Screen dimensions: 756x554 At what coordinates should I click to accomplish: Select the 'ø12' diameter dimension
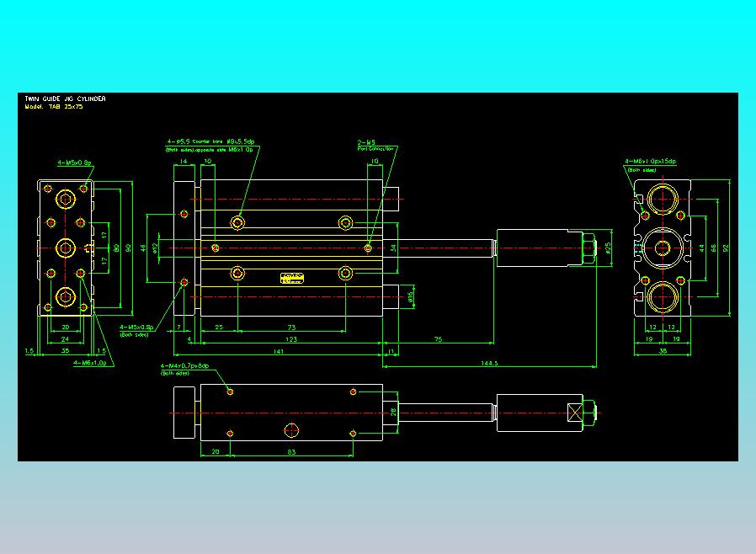[x=155, y=248]
